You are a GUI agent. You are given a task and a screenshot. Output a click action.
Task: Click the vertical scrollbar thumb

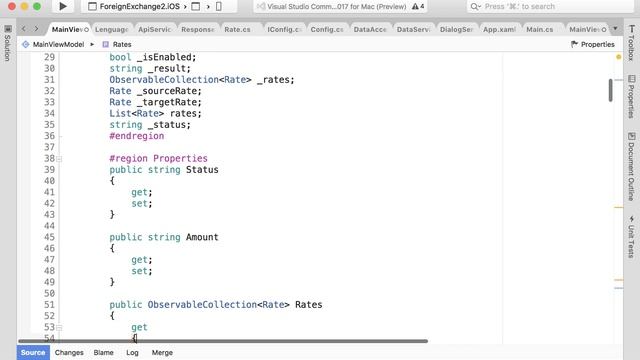pos(611,90)
